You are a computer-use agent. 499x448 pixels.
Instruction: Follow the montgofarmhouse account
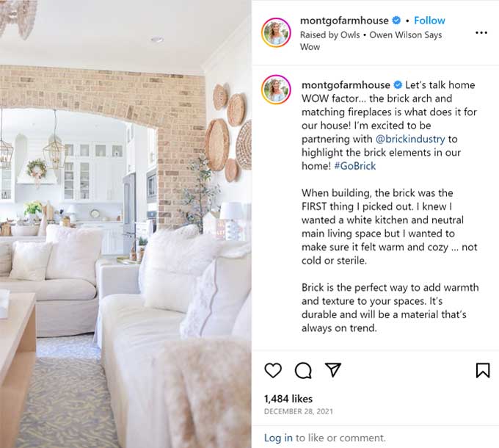coord(429,21)
